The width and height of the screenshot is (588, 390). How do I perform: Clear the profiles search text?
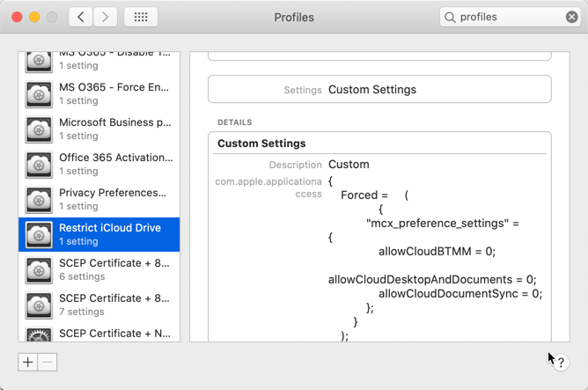[572, 17]
